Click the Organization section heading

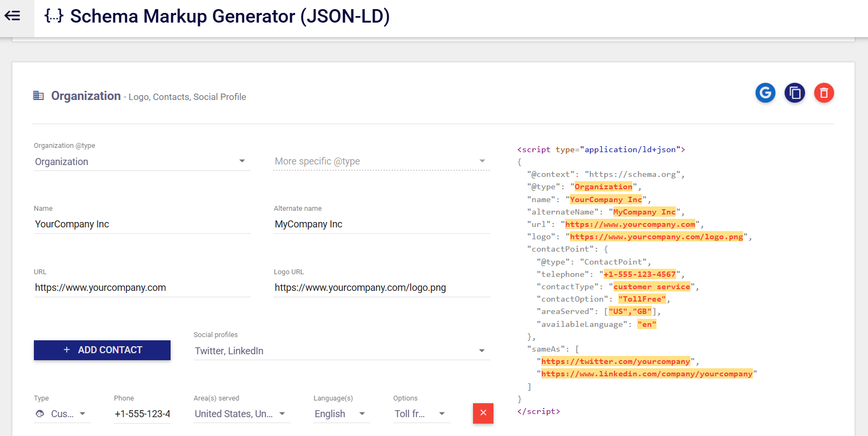tap(86, 96)
